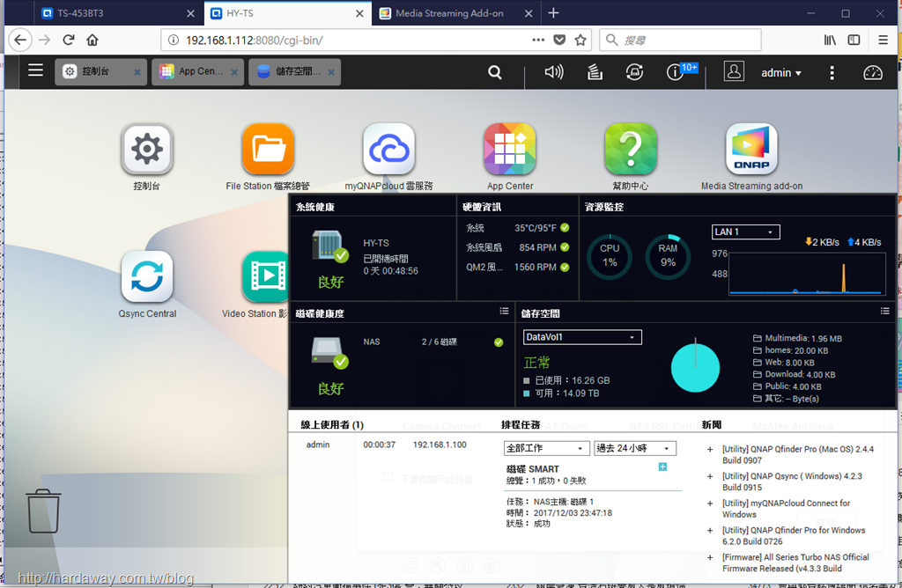Screen dimensions: 902x588
Task: Open a new browser tab
Action: [x=553, y=13]
